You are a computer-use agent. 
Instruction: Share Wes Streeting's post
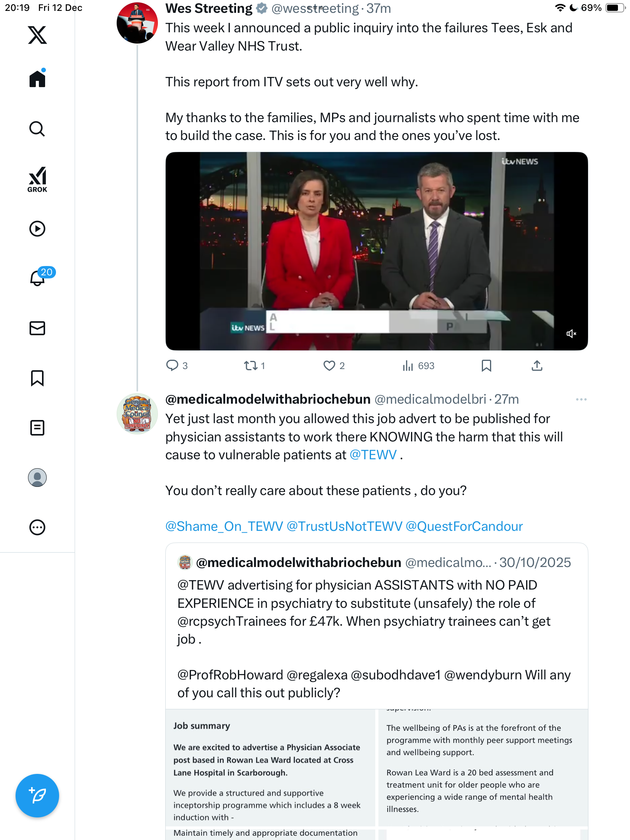click(537, 366)
